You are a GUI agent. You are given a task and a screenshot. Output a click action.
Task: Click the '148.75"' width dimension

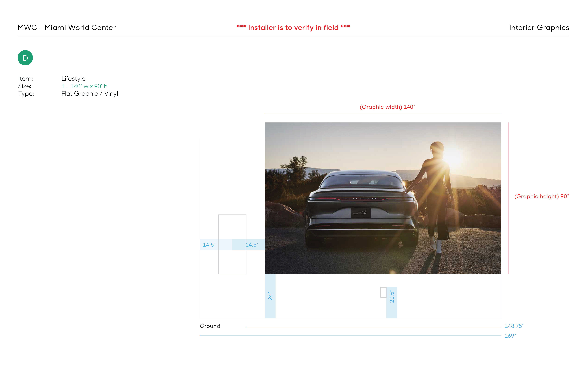[x=514, y=326]
